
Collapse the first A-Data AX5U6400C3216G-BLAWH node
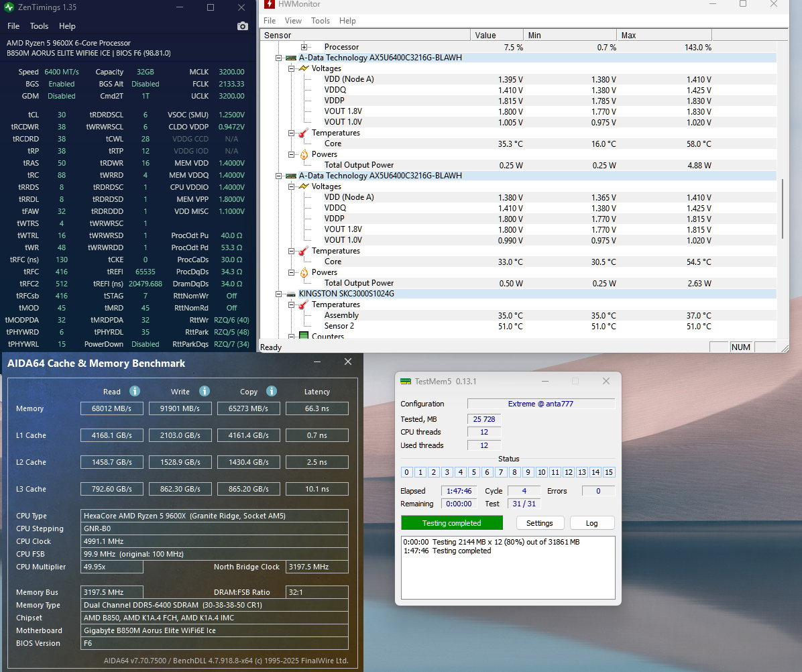(279, 58)
